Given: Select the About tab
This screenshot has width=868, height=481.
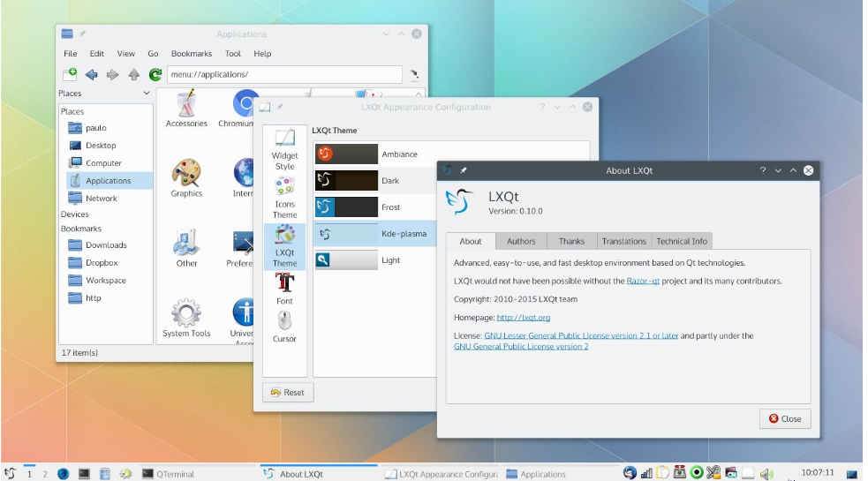Looking at the screenshot, I should [x=471, y=241].
